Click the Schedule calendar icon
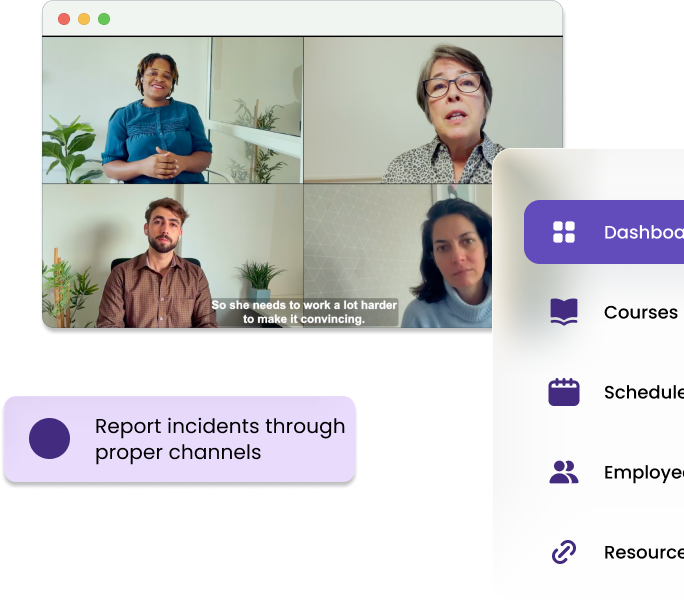The height and width of the screenshot is (600, 684). tap(564, 392)
